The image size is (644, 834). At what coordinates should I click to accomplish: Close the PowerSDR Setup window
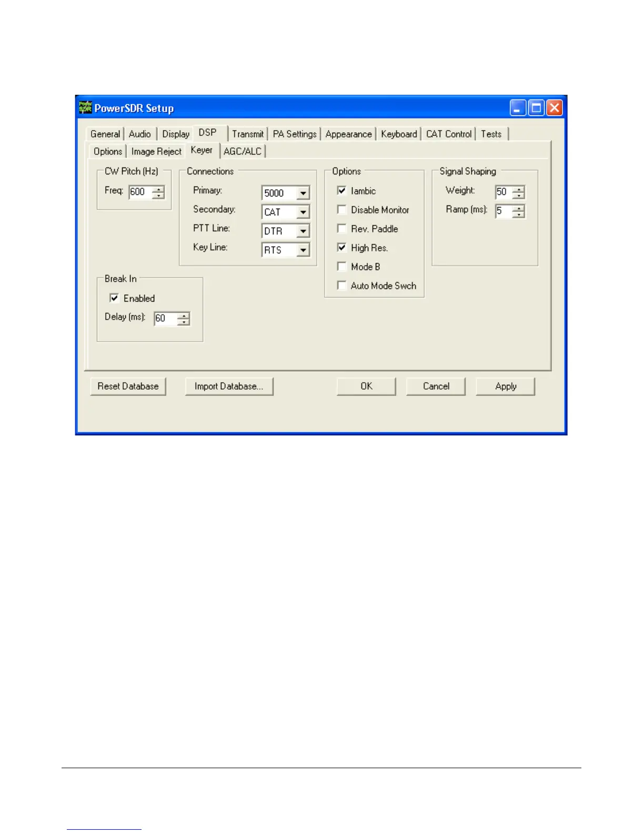click(555, 108)
